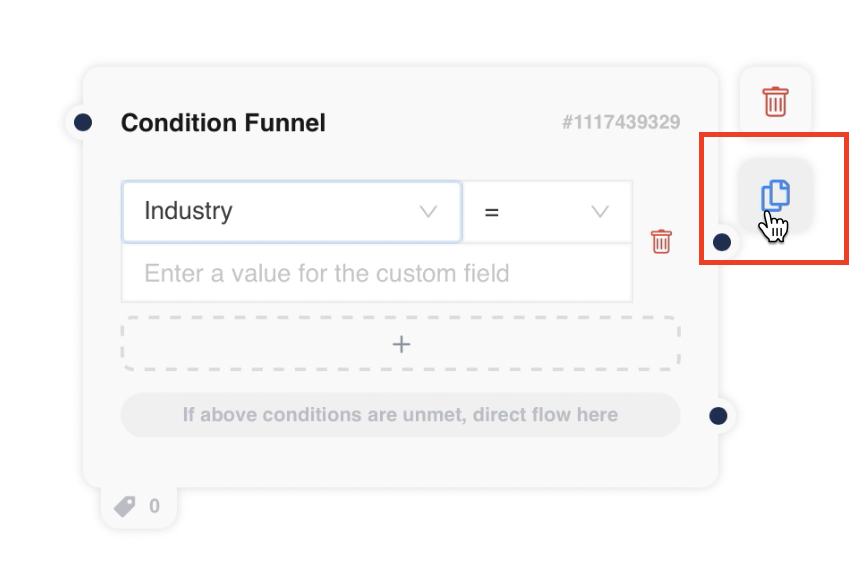
Task: Expand the chevron beside the equals sign
Action: [x=600, y=211]
